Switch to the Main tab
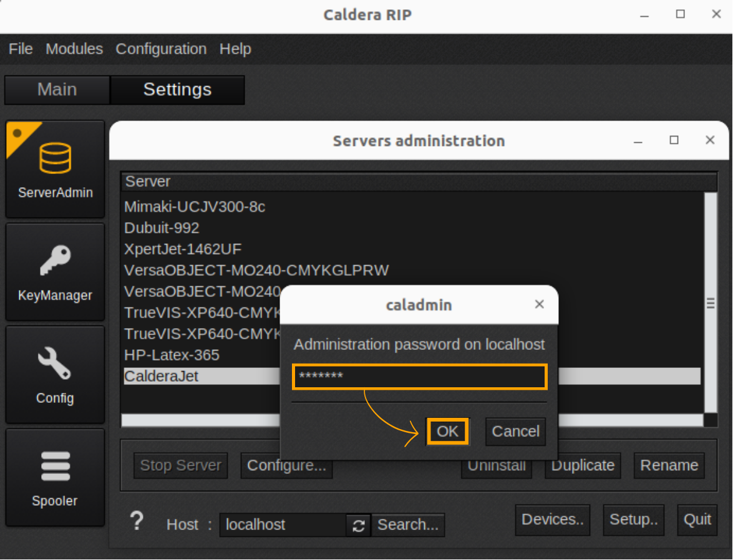 pyautogui.click(x=57, y=90)
